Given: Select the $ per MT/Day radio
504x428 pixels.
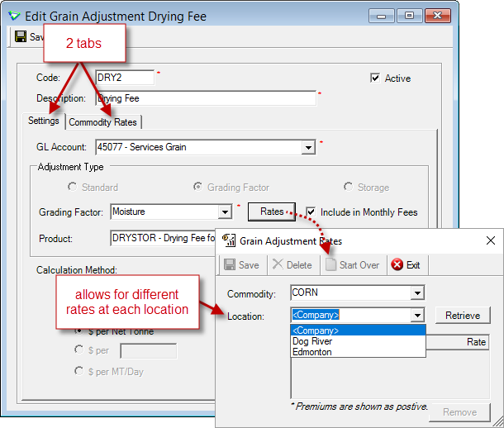Looking at the screenshot, I should click(79, 371).
